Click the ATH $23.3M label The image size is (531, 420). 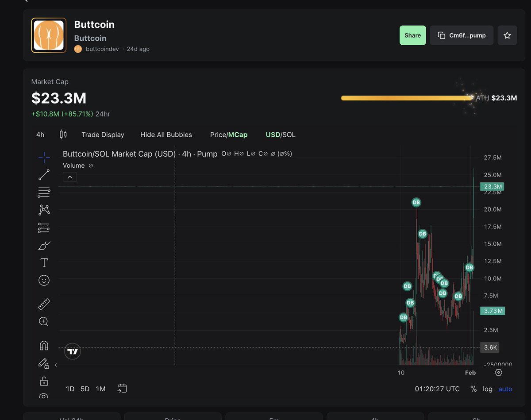[x=496, y=98]
